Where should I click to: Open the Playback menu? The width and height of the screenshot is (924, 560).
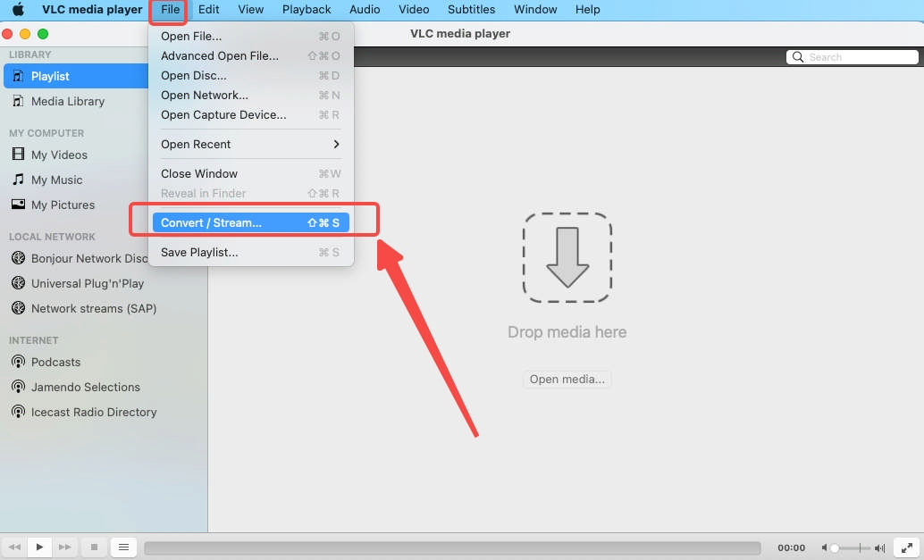(x=307, y=10)
